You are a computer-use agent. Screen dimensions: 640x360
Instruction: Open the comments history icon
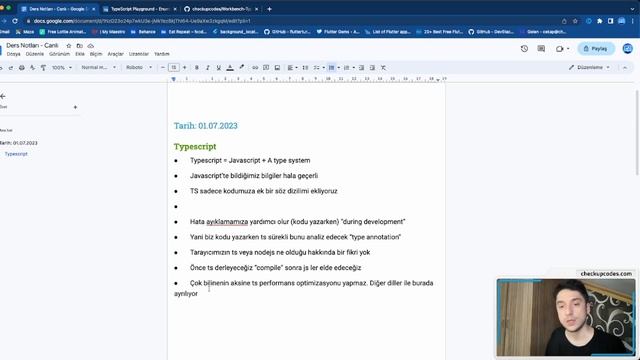coord(541,49)
